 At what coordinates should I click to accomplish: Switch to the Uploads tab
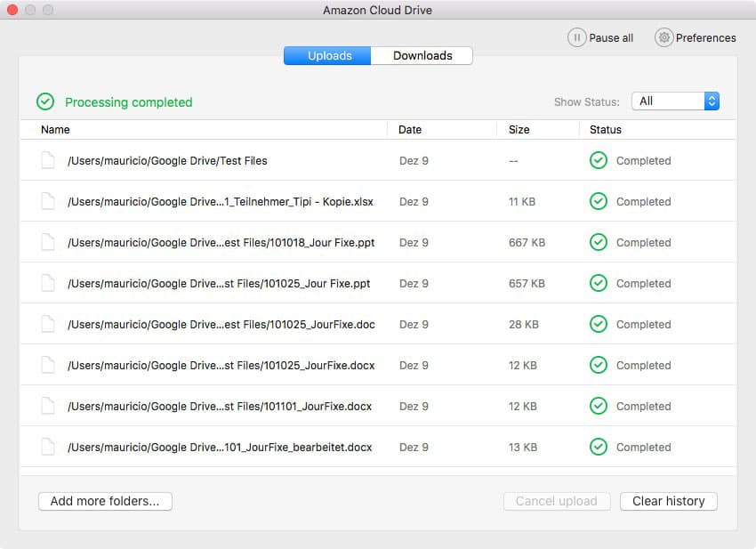pyautogui.click(x=327, y=55)
